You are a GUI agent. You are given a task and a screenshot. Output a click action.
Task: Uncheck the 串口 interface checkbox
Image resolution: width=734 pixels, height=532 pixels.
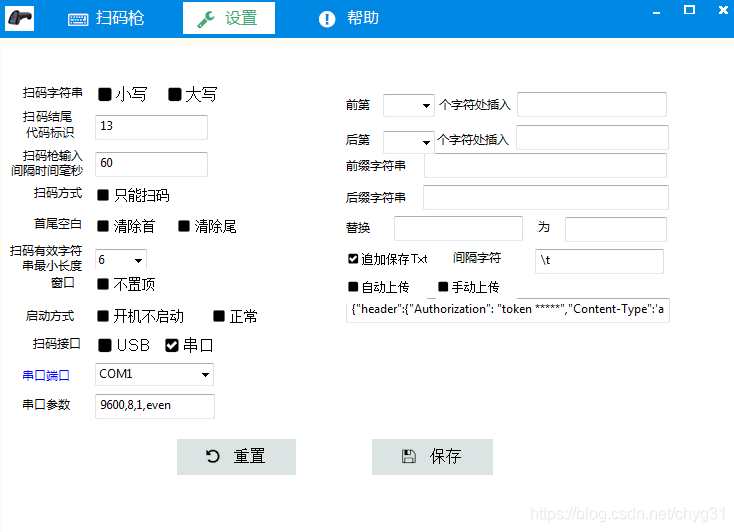172,346
